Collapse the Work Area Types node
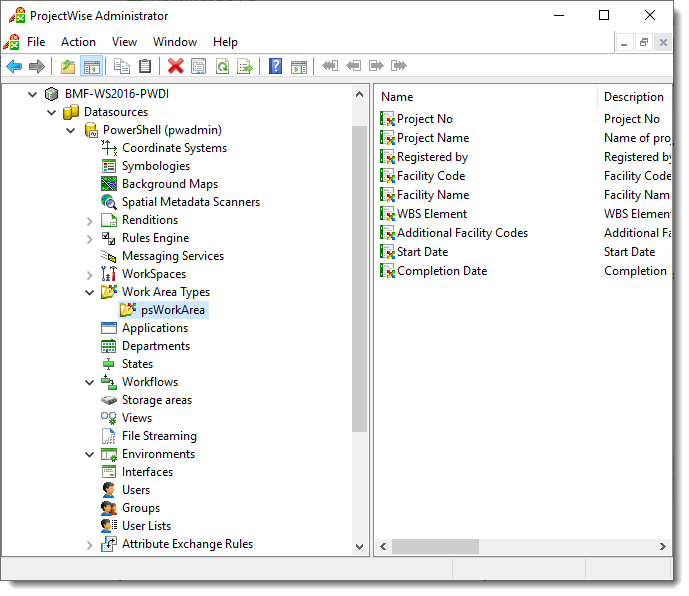Viewport: 689px width, 596px height. [x=90, y=292]
